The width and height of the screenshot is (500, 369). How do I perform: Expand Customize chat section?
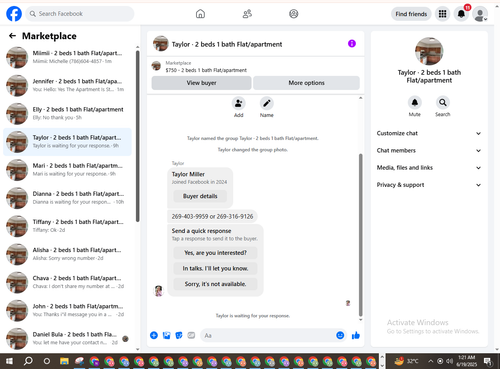click(x=429, y=133)
